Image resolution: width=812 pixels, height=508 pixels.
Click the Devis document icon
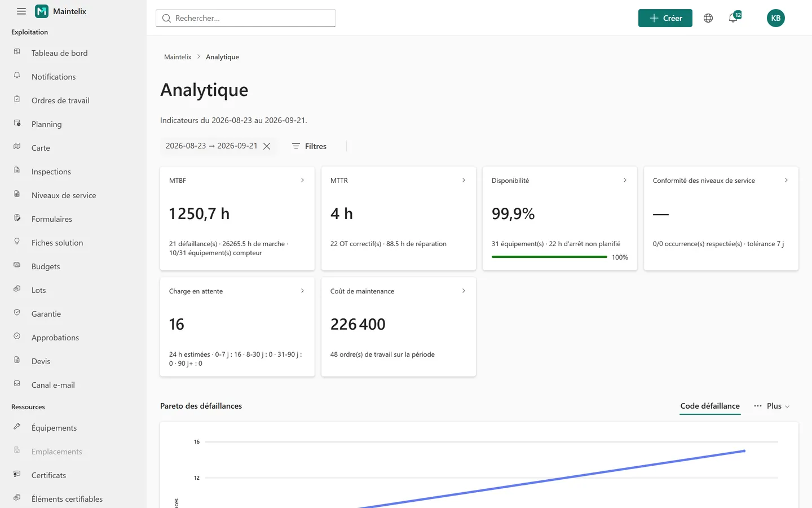[17, 360]
